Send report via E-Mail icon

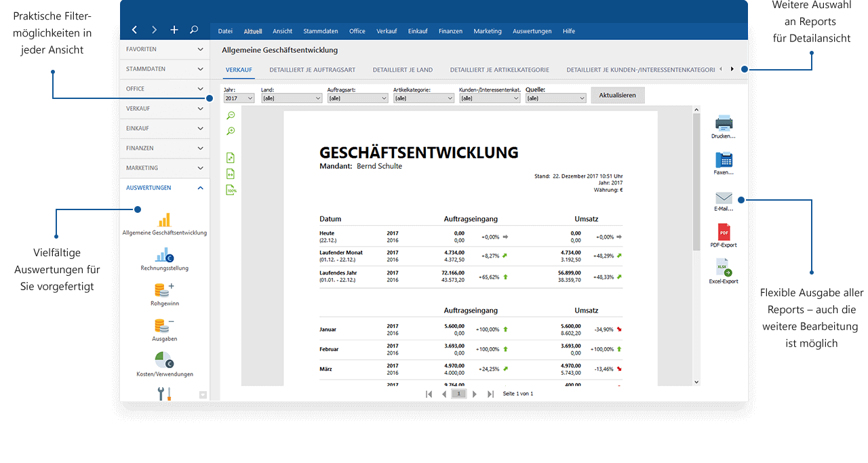point(724,197)
